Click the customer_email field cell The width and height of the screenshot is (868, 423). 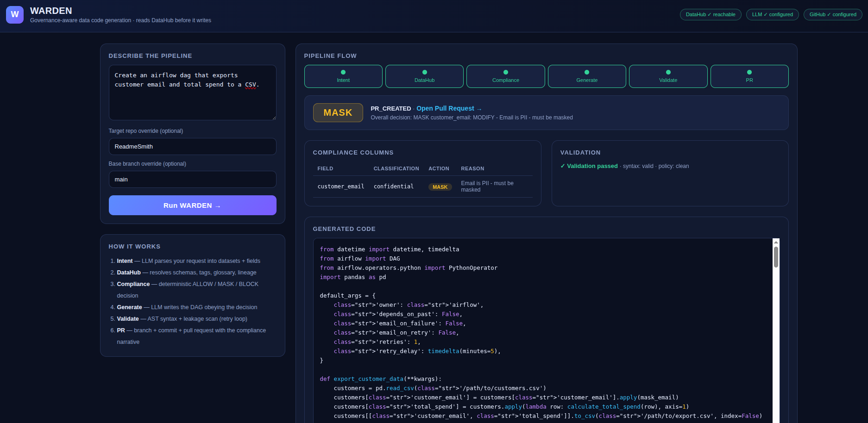(341, 187)
